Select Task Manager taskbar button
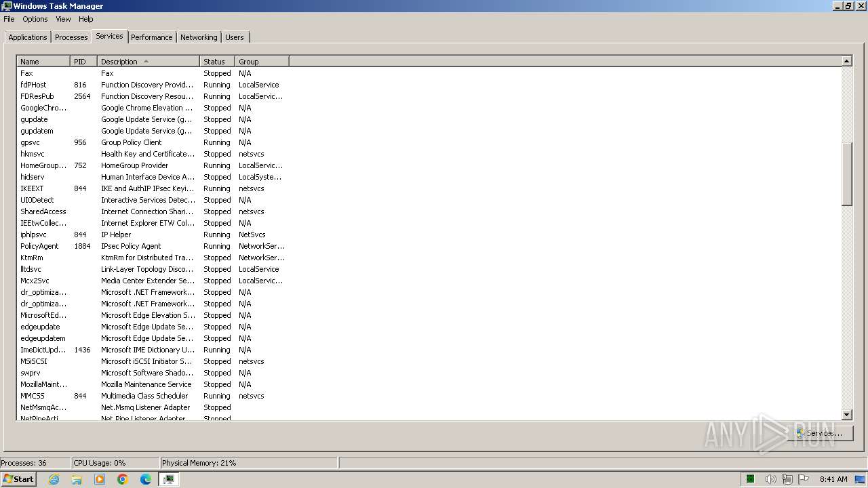Screen dimensions: 868x488 click(x=168, y=479)
